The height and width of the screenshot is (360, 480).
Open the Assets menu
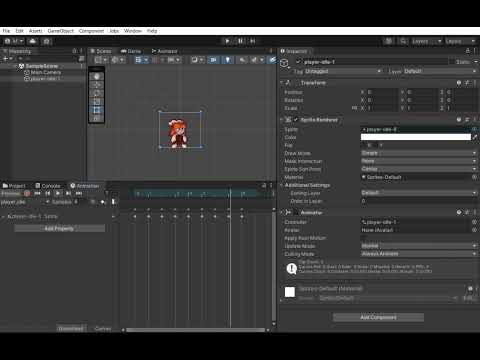coord(35,31)
